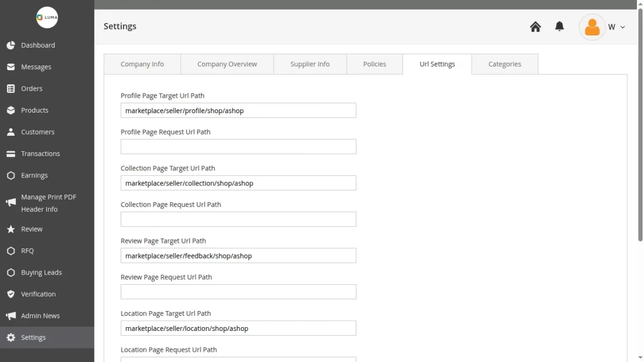Viewport: 644px width, 362px height.
Task: Click the Profile Page Request Url Path field
Action: 238,146
